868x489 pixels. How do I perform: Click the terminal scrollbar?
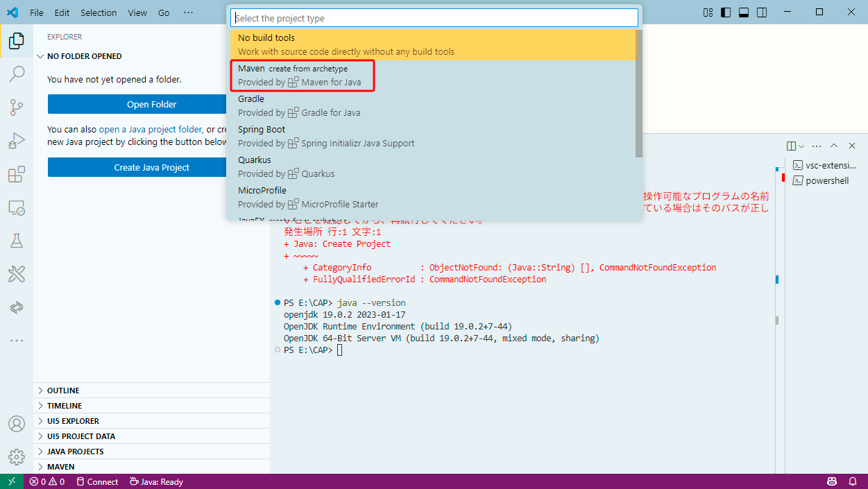click(777, 320)
